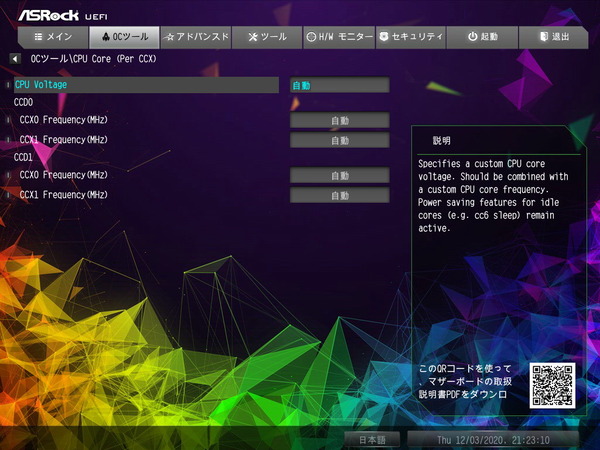Switch to the メイン tab
The image size is (600, 450).
coord(50,37)
